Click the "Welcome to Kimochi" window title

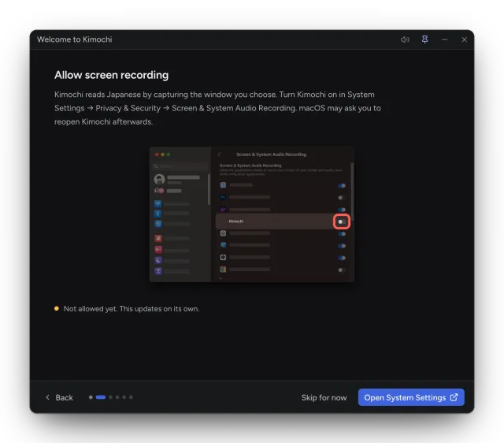(74, 39)
